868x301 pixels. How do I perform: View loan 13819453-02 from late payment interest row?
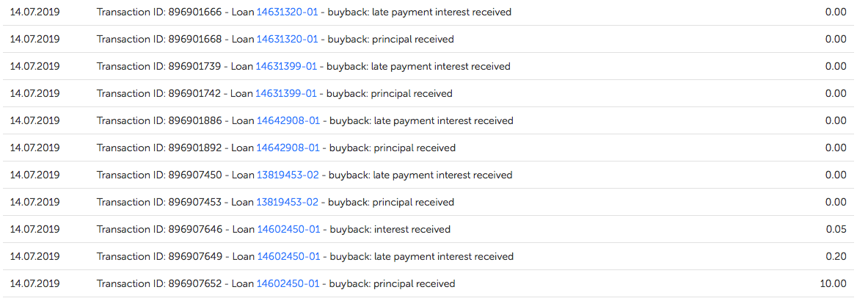click(287, 175)
